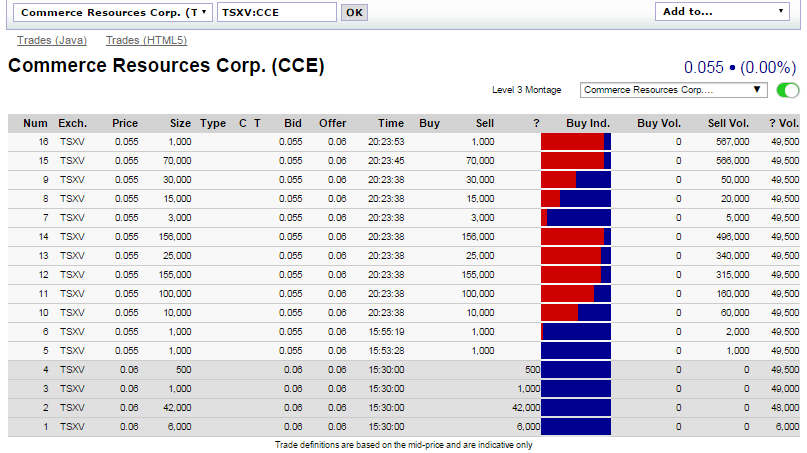Open the Add to... dropdown
This screenshot has height=453, width=807.
pos(722,11)
